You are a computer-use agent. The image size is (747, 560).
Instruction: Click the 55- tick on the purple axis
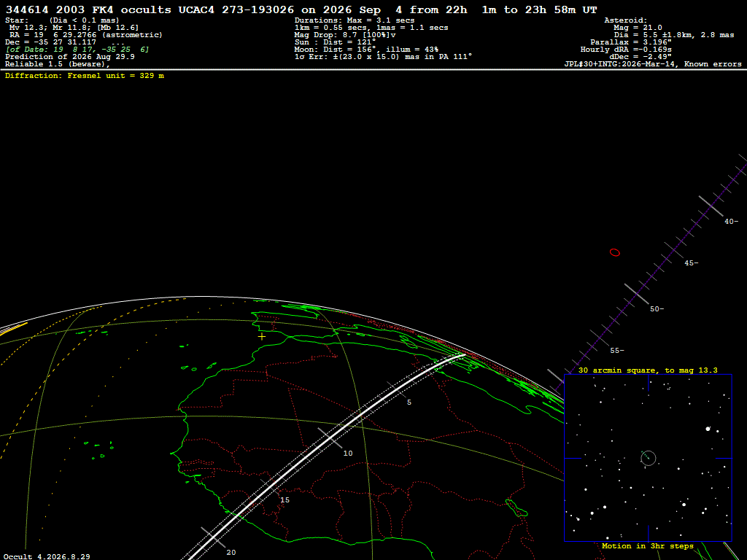click(617, 351)
